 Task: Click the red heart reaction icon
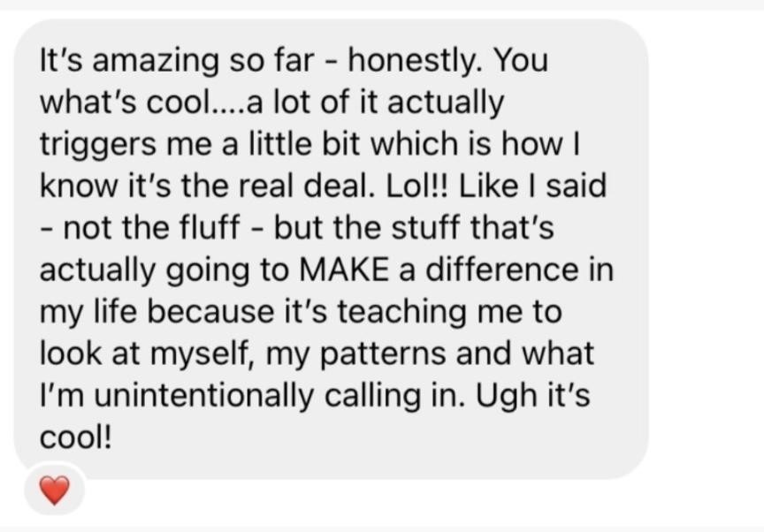(x=55, y=490)
